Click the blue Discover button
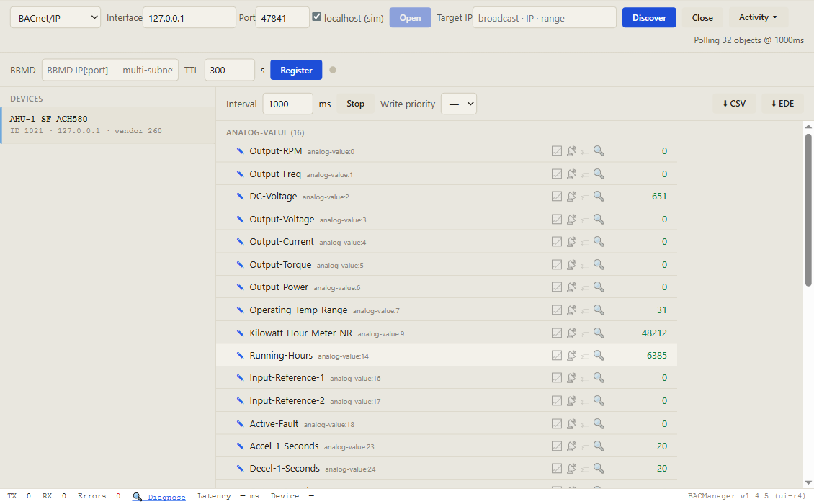Image resolution: width=814 pixels, height=504 pixels. click(649, 18)
